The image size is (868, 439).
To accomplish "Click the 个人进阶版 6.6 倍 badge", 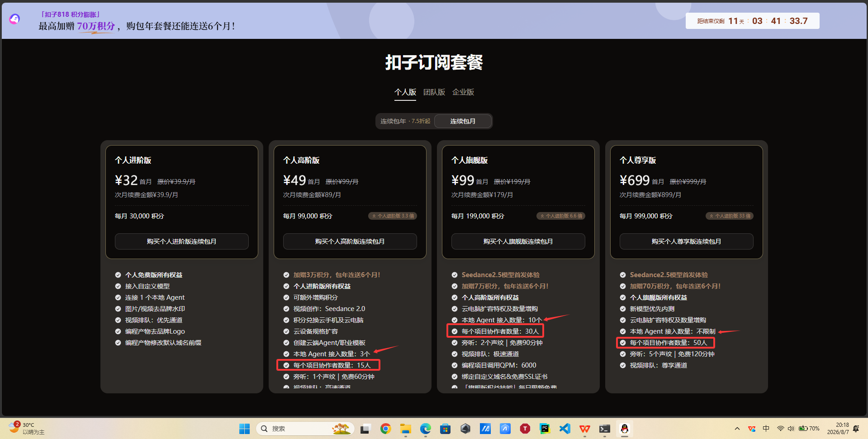I will (561, 216).
